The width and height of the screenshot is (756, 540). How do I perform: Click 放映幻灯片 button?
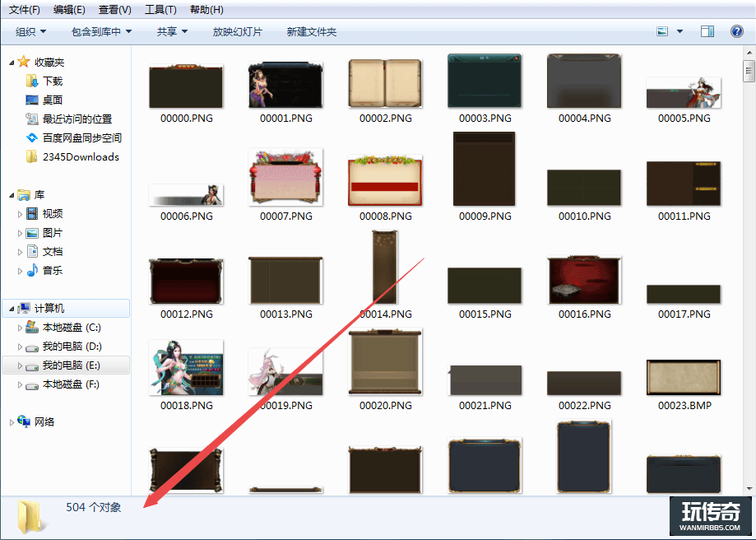(237, 32)
